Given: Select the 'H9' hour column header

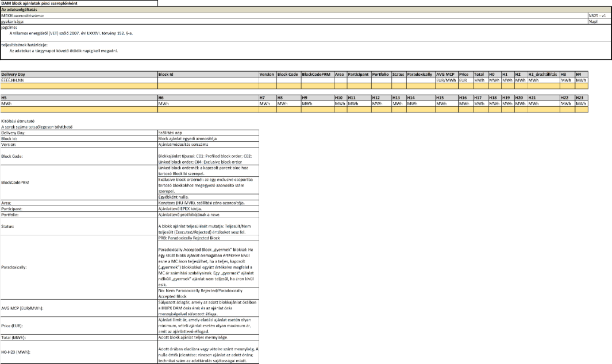Looking at the screenshot, I should 317,98.
